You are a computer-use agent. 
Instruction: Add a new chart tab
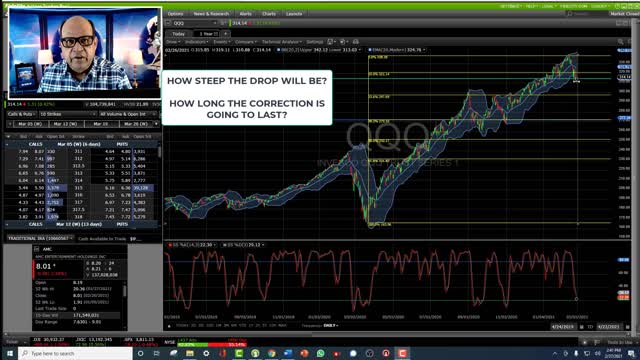(225, 33)
